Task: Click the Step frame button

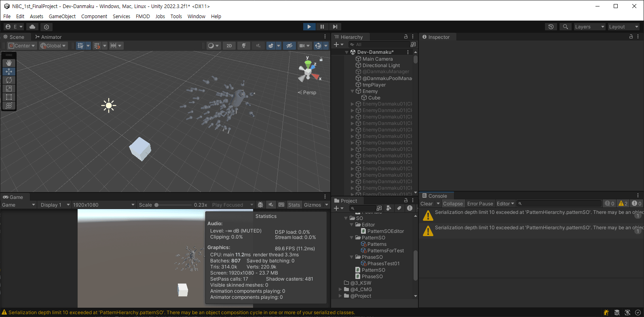Action: 335,27
